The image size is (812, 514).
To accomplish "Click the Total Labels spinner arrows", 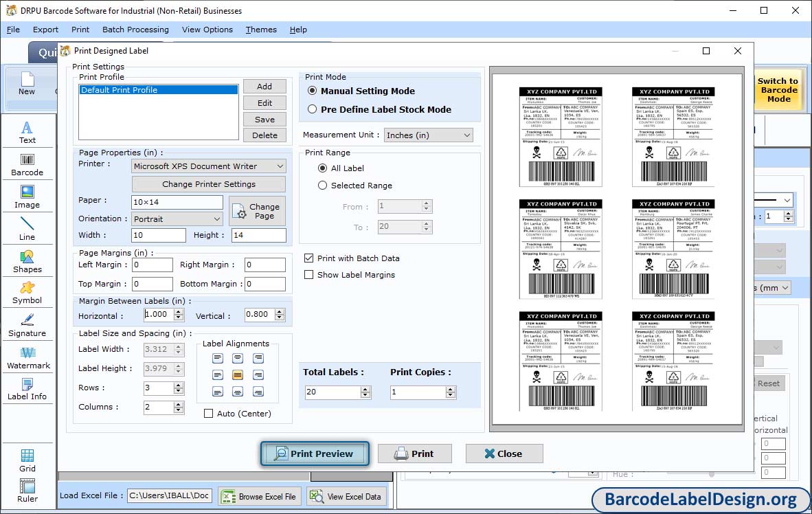I will click(365, 392).
